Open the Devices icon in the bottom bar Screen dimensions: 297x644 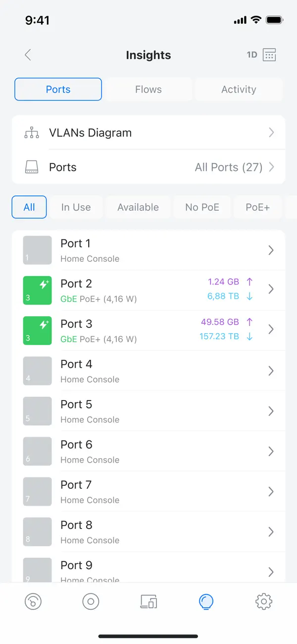[148, 601]
